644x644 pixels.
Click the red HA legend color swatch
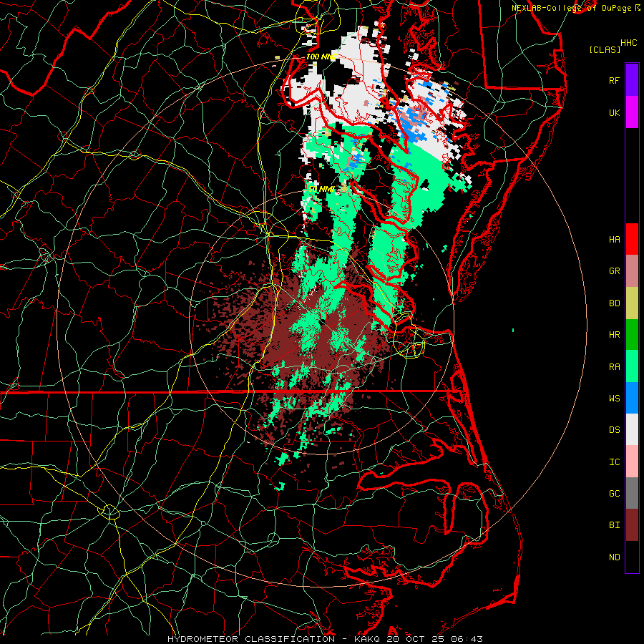point(632,239)
